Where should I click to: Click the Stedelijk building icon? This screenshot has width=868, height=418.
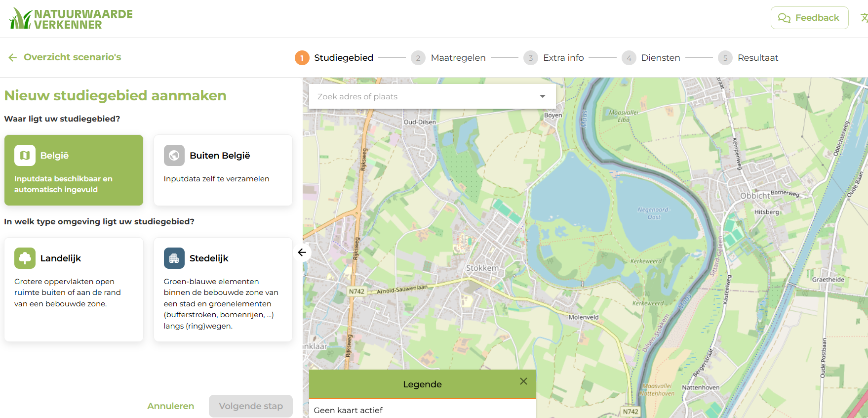pyautogui.click(x=174, y=258)
